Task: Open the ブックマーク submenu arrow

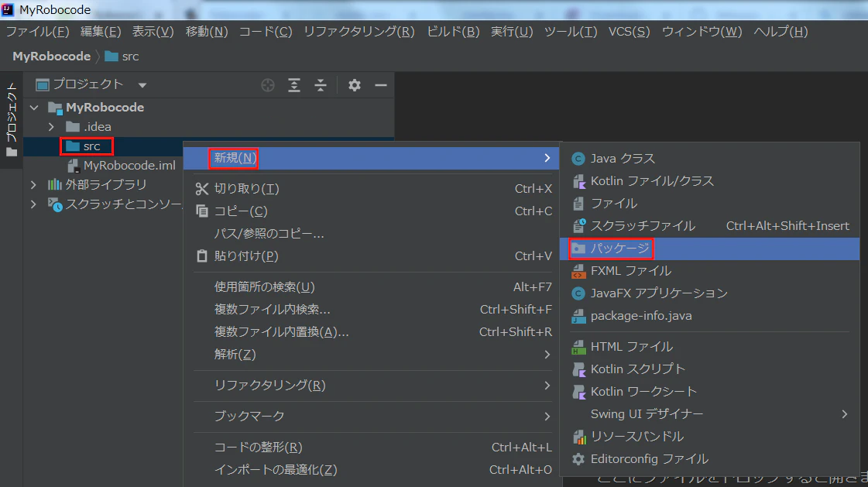Action: coord(547,417)
